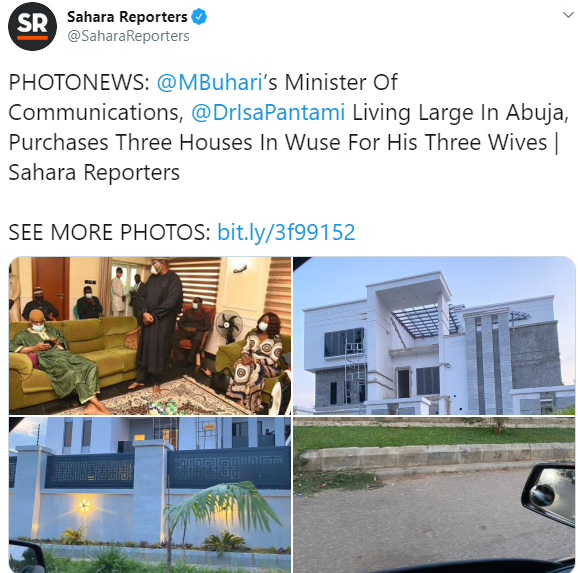The image size is (578, 573).
Task: View the white house construction photo
Action: [434, 336]
